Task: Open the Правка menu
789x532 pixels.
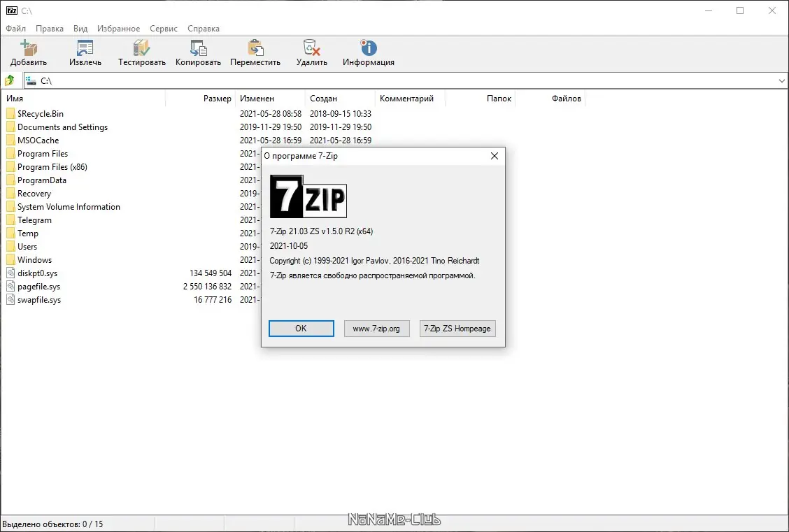Action: (x=49, y=29)
